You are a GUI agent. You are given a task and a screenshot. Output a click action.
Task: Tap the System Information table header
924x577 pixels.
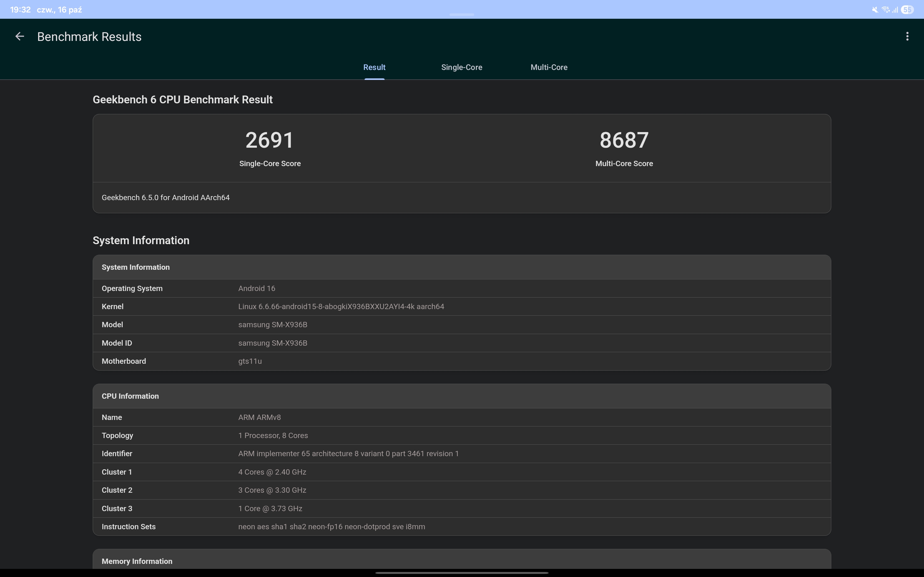coord(136,267)
